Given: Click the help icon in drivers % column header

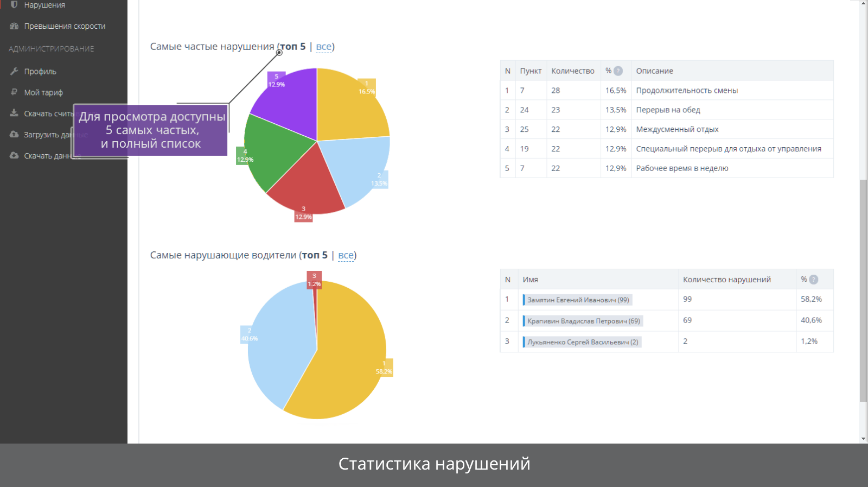Looking at the screenshot, I should (813, 280).
